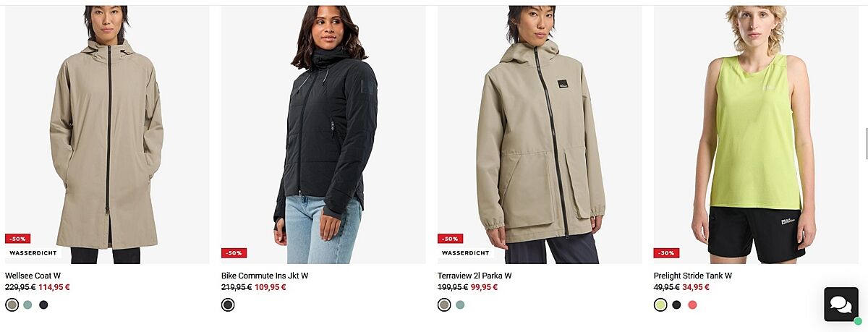The height and width of the screenshot is (332, 868).
Task: Click the page vertical scrollbar
Action: (866, 143)
